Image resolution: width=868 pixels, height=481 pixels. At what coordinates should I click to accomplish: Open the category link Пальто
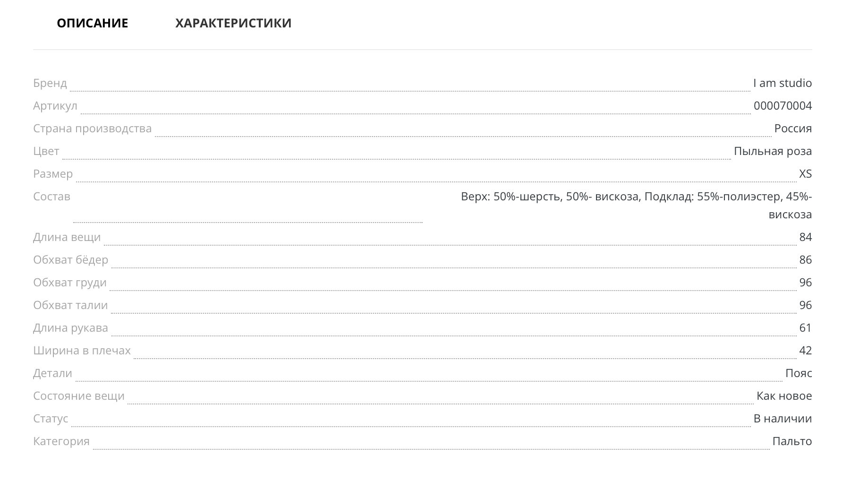[792, 441]
